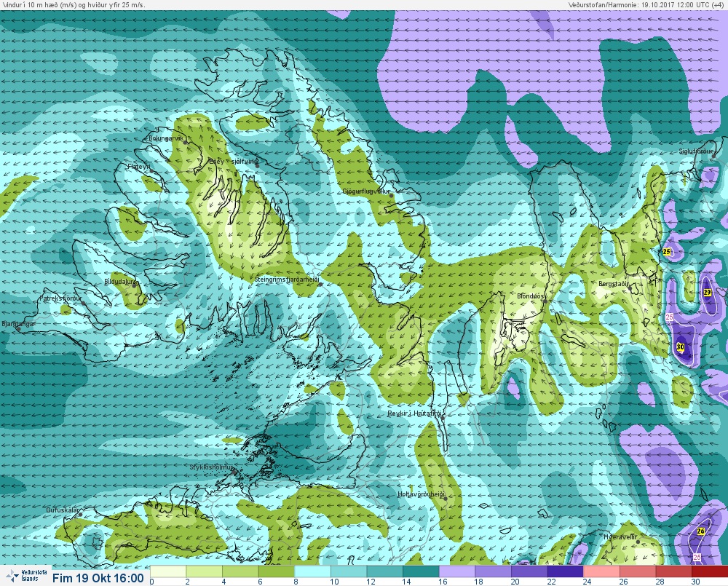Select the pink 24–26 m/s legend swatch
The height and width of the screenshot is (586, 728).
[x=601, y=571]
